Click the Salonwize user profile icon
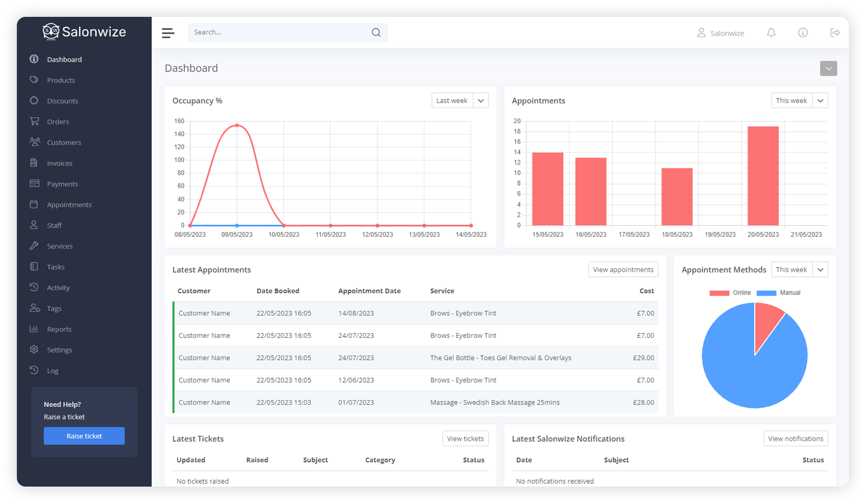Screen dimensions: 864x504 point(701,33)
